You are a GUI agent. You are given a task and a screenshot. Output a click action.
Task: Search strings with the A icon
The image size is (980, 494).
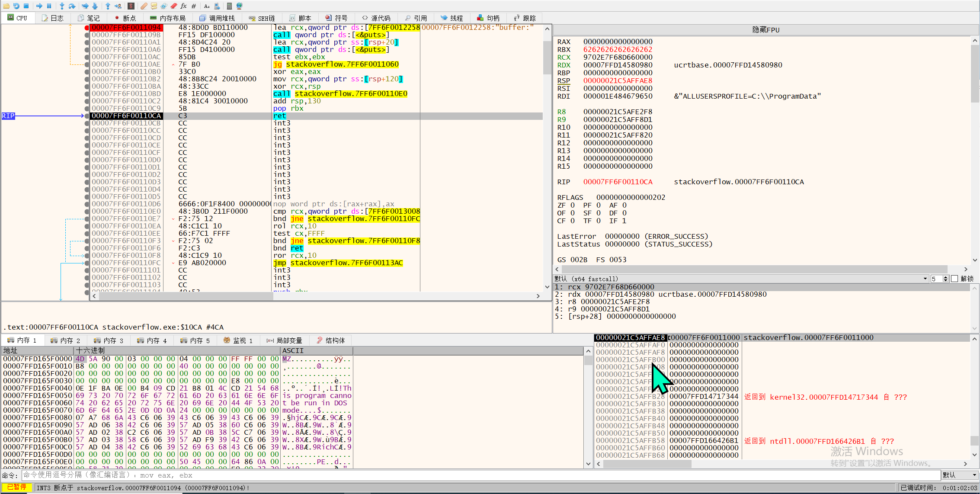pyautogui.click(x=207, y=6)
